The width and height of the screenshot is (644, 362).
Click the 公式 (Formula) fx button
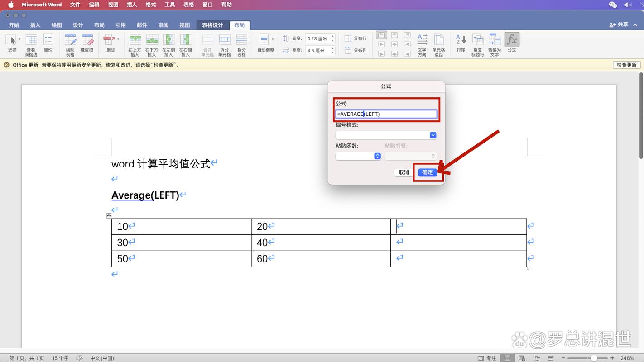point(512,43)
